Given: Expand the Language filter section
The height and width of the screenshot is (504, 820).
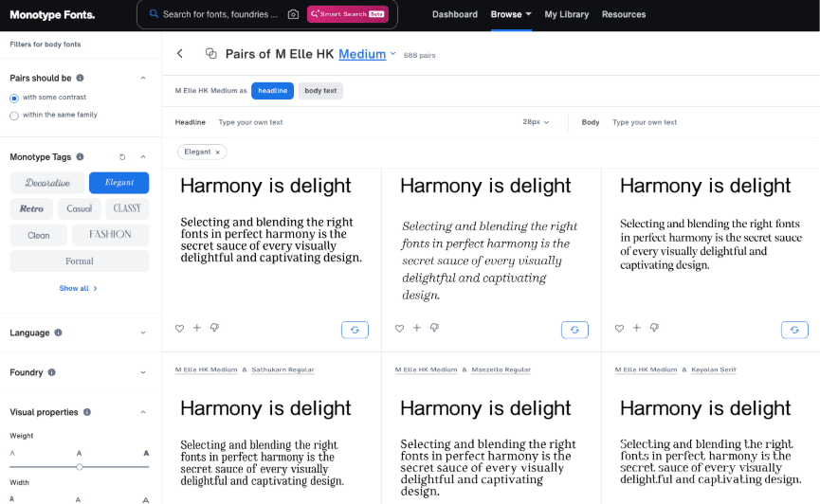Looking at the screenshot, I should coord(143,333).
